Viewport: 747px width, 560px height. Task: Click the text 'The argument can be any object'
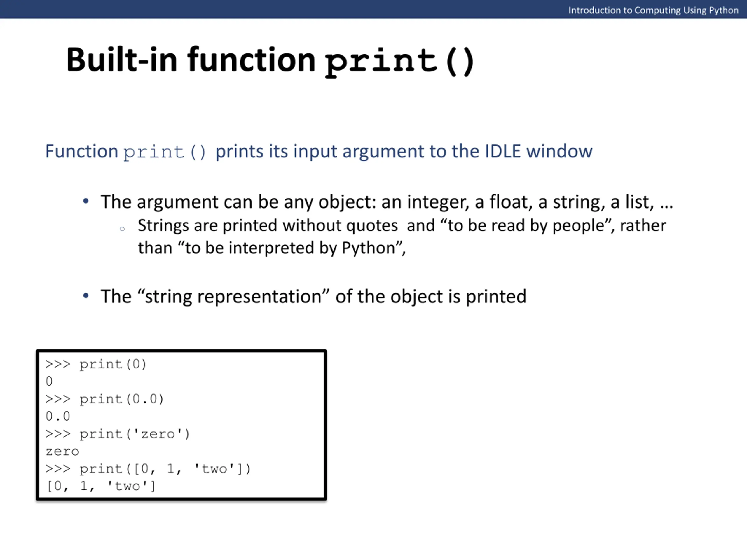[x=238, y=202]
